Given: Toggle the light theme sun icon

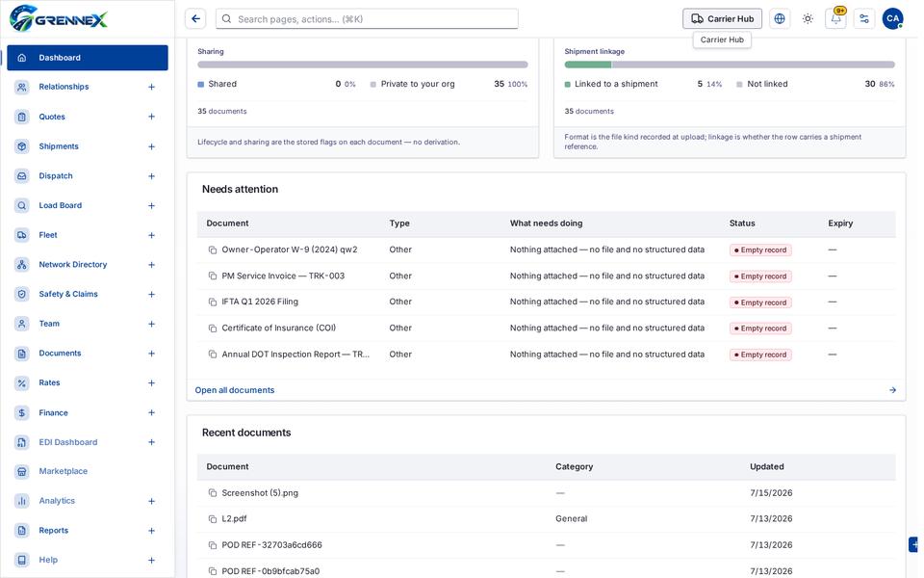Looking at the screenshot, I should pos(808,19).
